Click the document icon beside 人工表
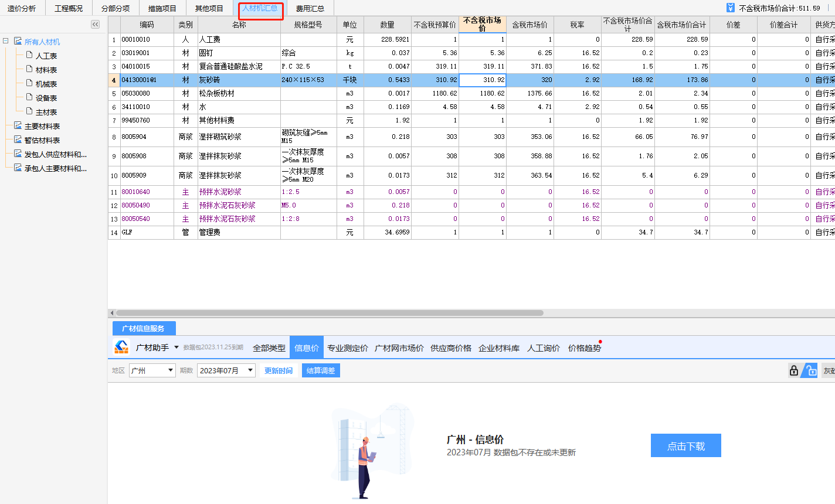 click(x=29, y=55)
